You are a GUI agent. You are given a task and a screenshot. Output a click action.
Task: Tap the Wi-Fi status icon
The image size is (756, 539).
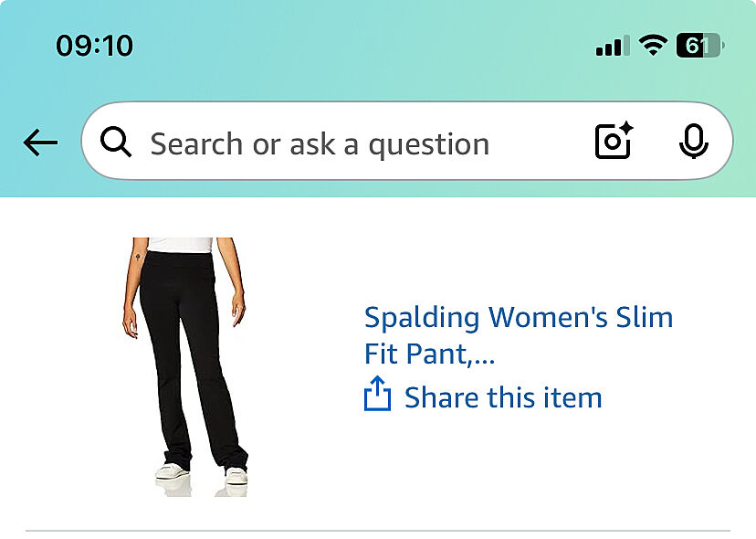(652, 46)
